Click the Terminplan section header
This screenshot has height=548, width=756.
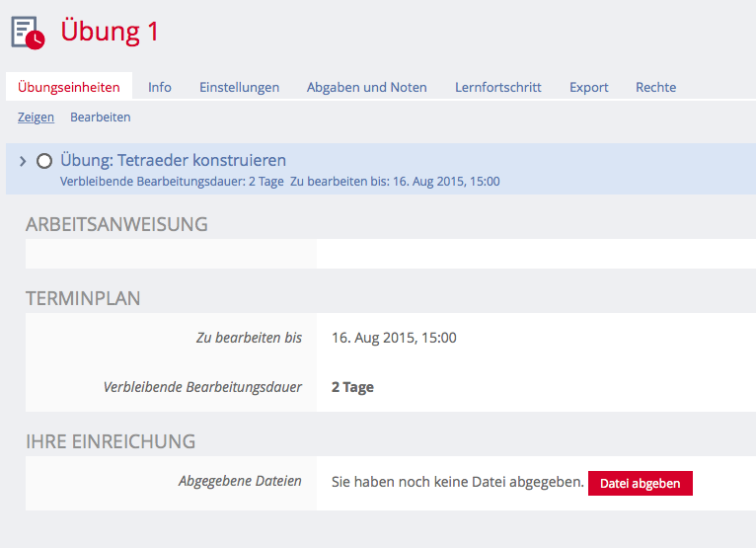coord(83,298)
